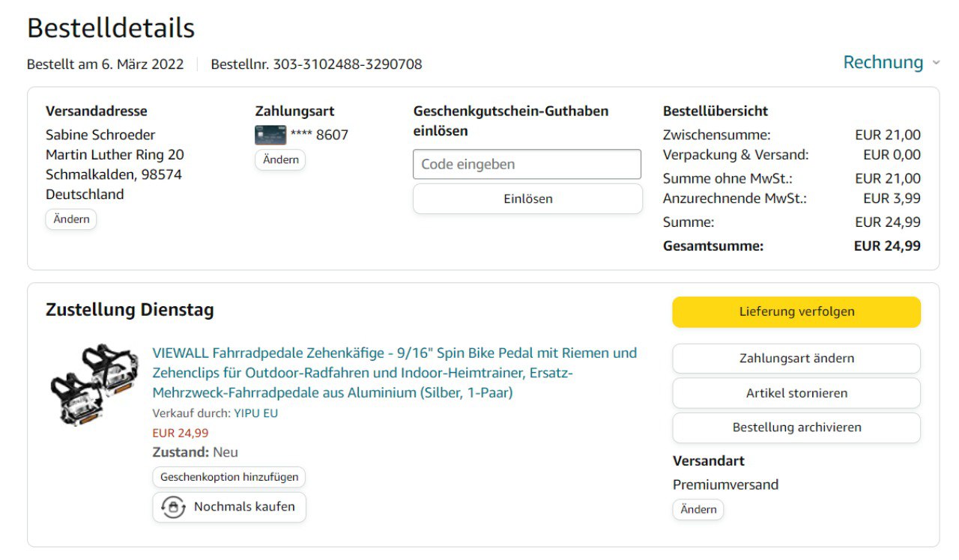Click Ändern under Zahlungsart
959x560 pixels.
pos(280,159)
